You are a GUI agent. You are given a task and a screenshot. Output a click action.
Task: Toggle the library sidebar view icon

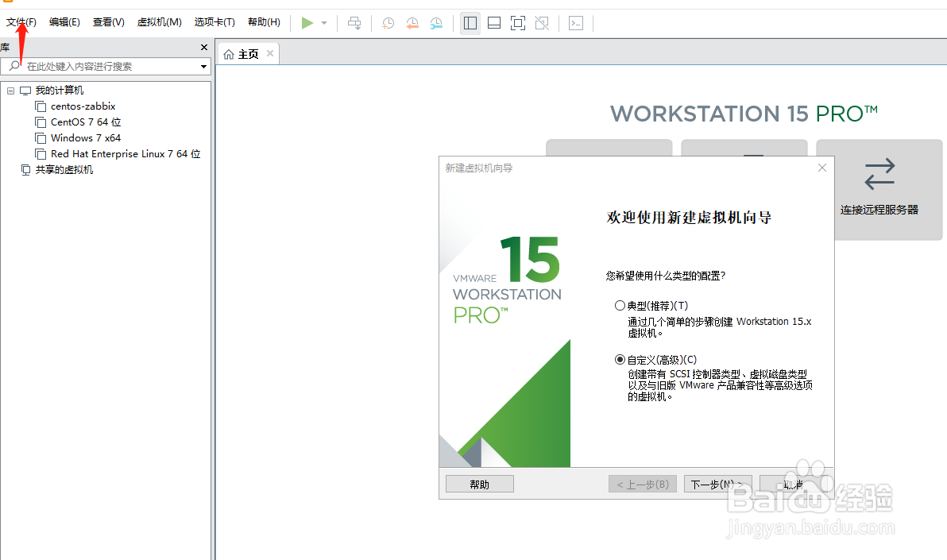coord(470,23)
